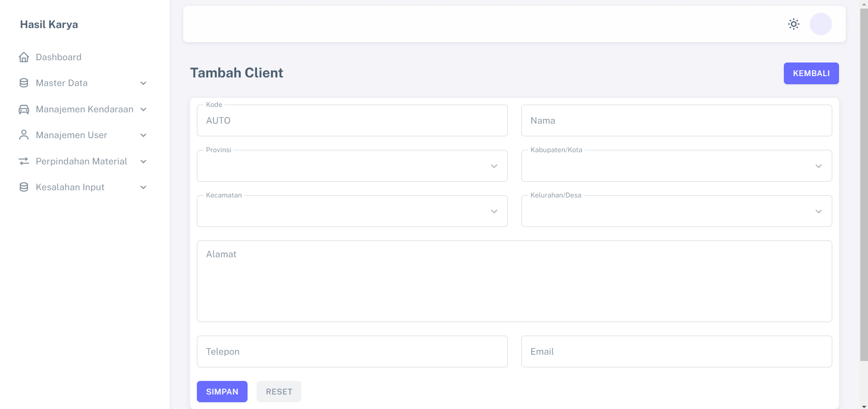Click the Master Data database icon

[x=24, y=83]
